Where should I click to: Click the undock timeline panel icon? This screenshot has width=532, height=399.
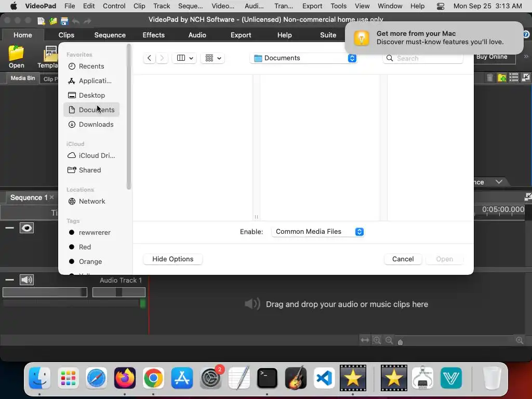coord(528,197)
